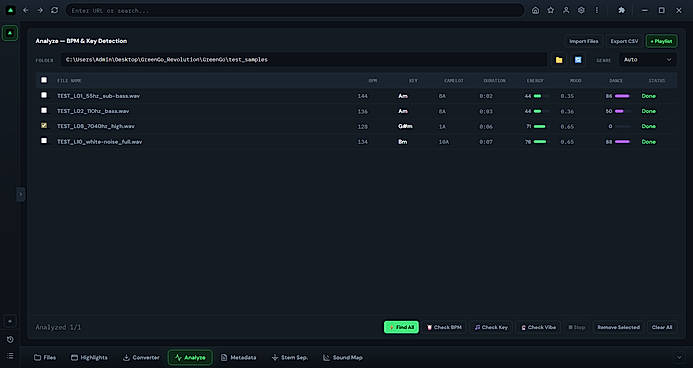Open the Stem Sep. tab
Screen dimensions: 693x368
(289, 357)
